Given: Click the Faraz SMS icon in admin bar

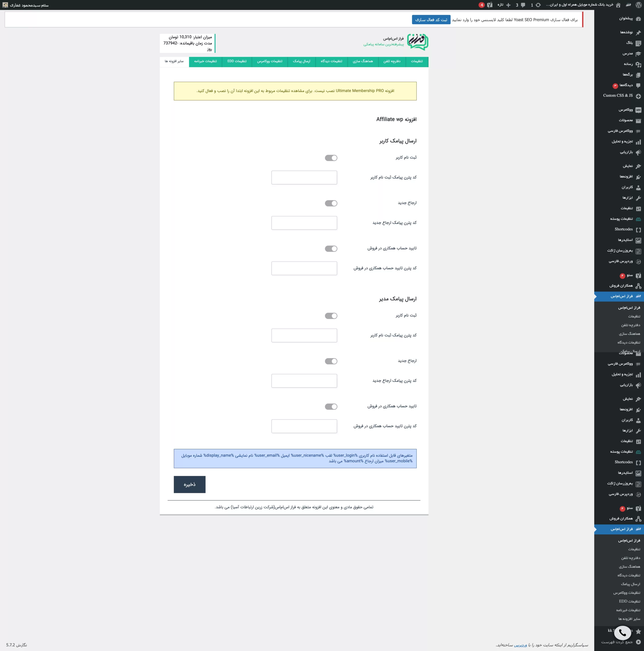Looking at the screenshot, I should tap(628, 5).
